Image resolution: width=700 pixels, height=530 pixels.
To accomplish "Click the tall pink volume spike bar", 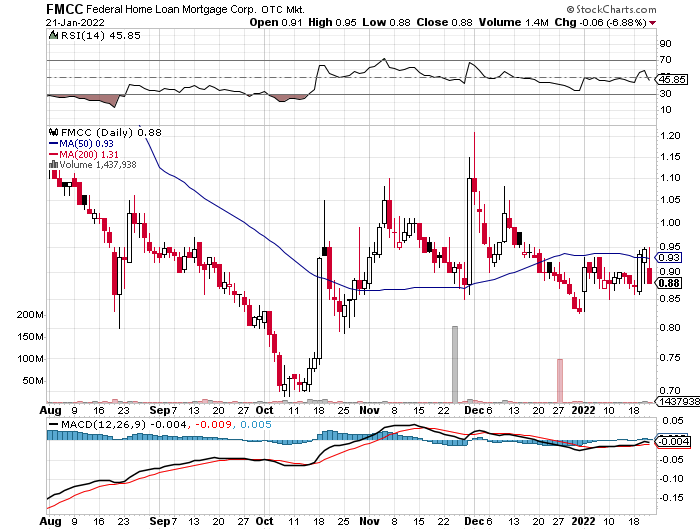I will point(559,381).
